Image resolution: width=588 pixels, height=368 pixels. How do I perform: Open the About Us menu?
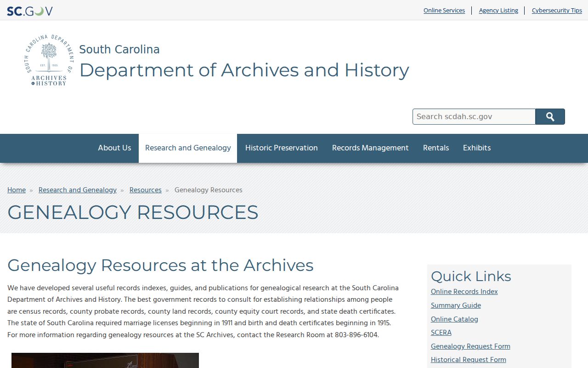(x=114, y=148)
